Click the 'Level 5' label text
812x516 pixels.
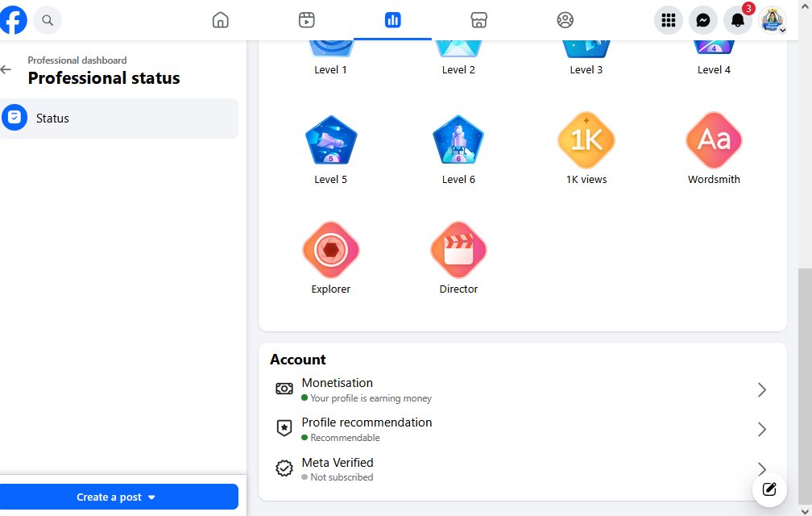pyautogui.click(x=330, y=179)
